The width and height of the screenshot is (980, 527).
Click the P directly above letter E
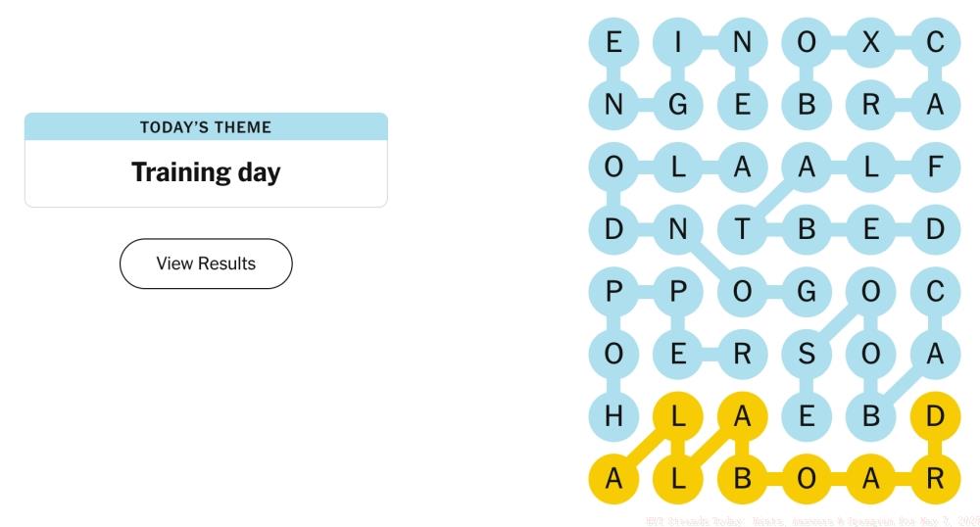pos(677,292)
